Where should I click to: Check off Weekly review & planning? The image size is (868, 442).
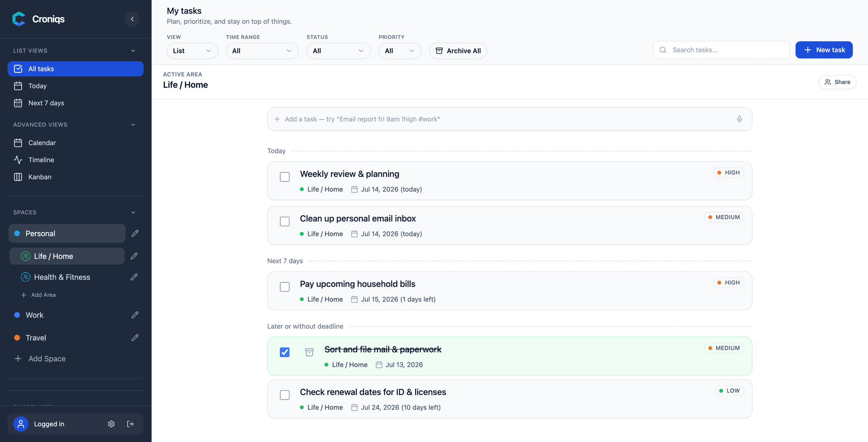tap(285, 177)
